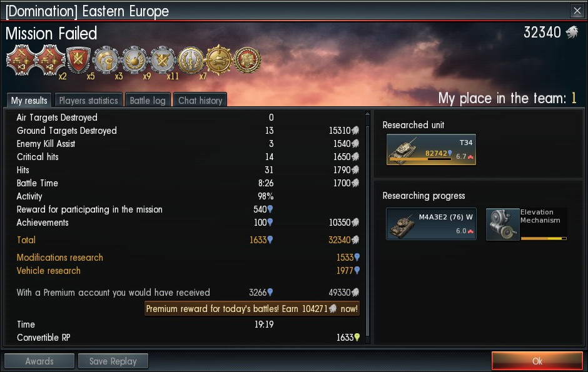
Task: Select the Elevation Mechanism module icon
Action: click(x=502, y=224)
